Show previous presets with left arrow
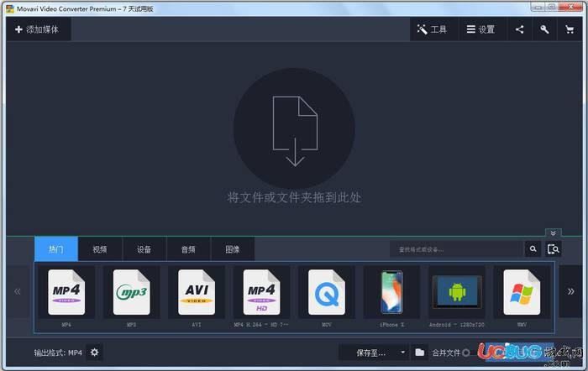This screenshot has height=371, width=588. click(18, 291)
